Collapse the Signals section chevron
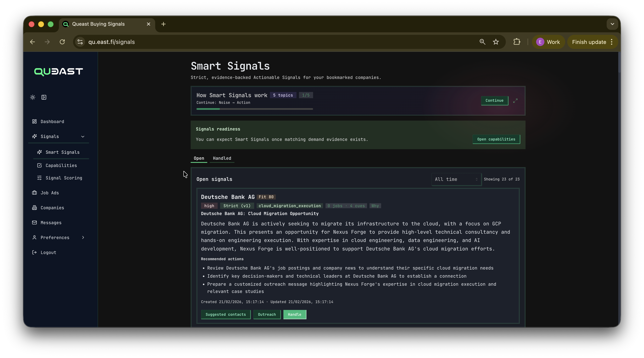 (83, 137)
